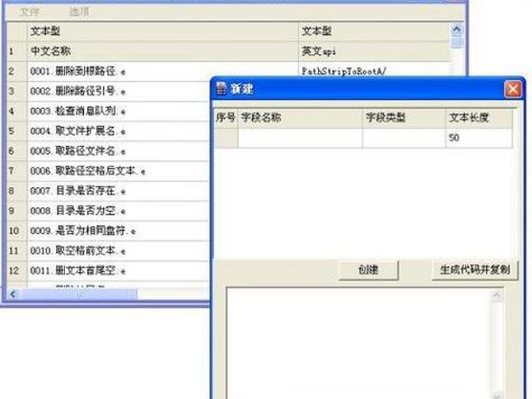This screenshot has height=399, width=532.
Task: Select row 0011.删文本首尾空.e
Action: 118,271
